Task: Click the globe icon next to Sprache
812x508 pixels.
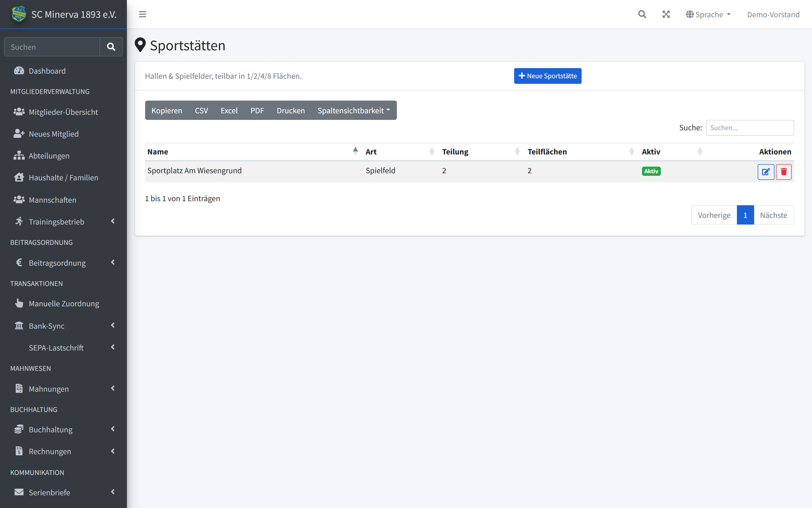Action: 689,14
